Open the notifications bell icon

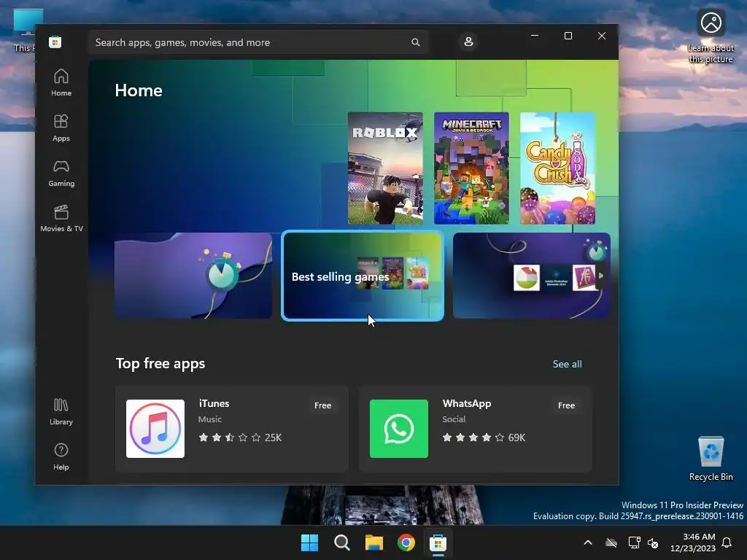(727, 542)
